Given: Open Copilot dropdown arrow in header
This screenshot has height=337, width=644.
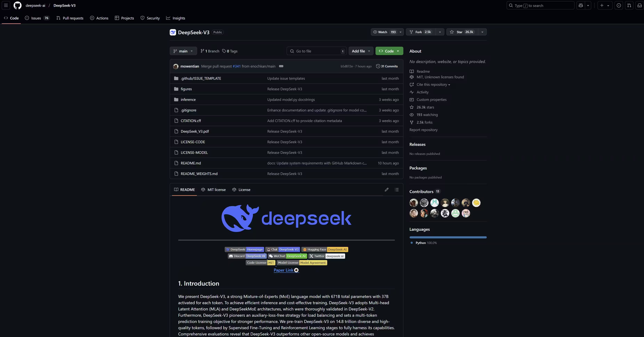Looking at the screenshot, I should pos(588,5).
